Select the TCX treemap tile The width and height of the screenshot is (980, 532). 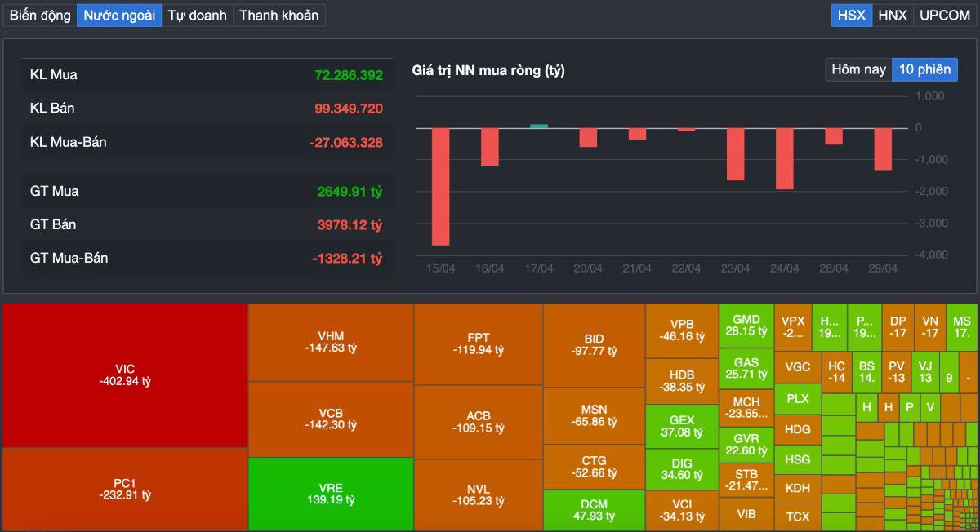pyautogui.click(x=798, y=517)
